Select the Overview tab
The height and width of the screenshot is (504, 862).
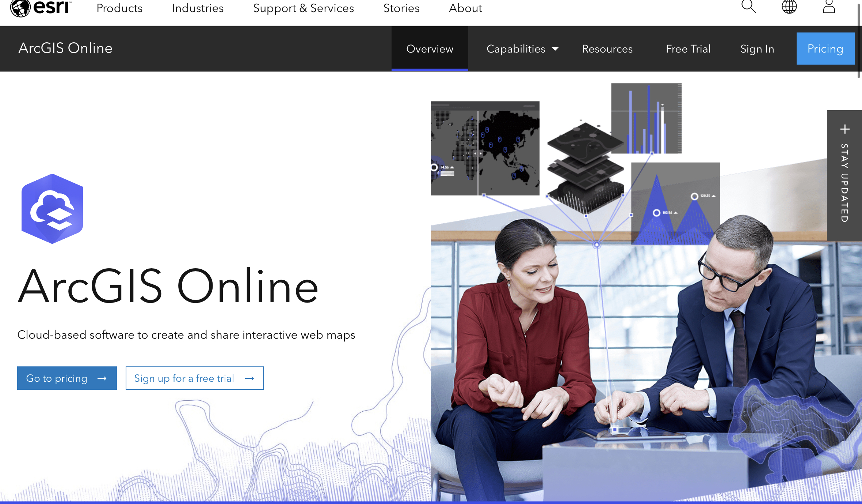pyautogui.click(x=430, y=49)
